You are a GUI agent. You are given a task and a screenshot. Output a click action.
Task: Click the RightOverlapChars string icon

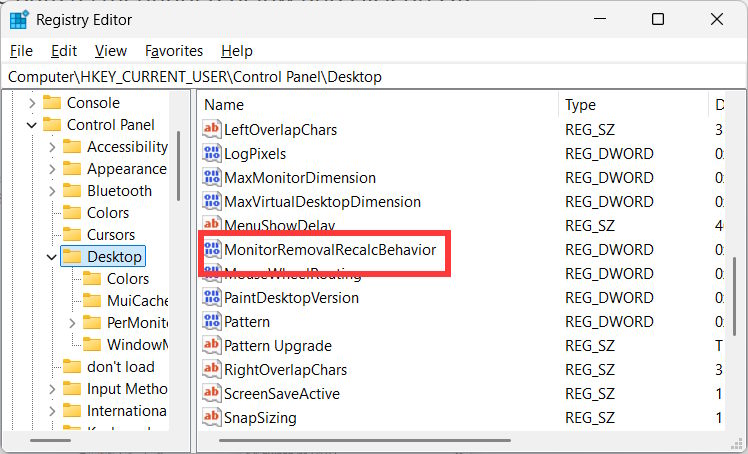pyautogui.click(x=212, y=370)
